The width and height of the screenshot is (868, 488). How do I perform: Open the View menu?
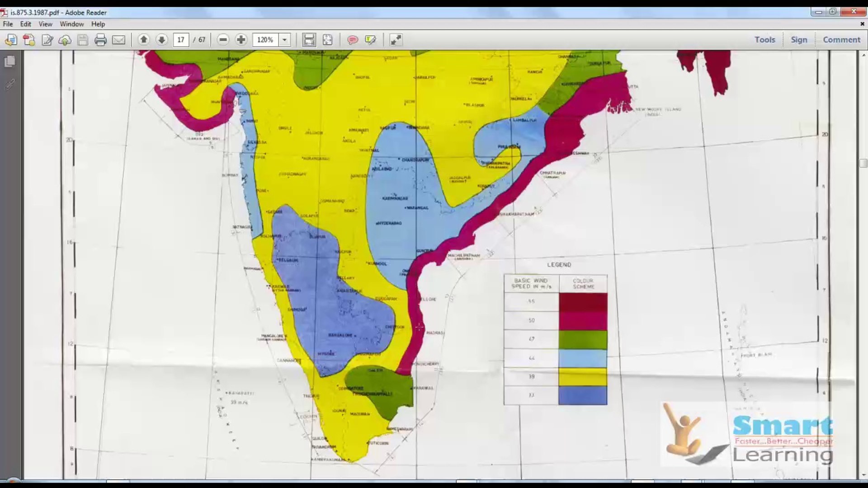[45, 24]
